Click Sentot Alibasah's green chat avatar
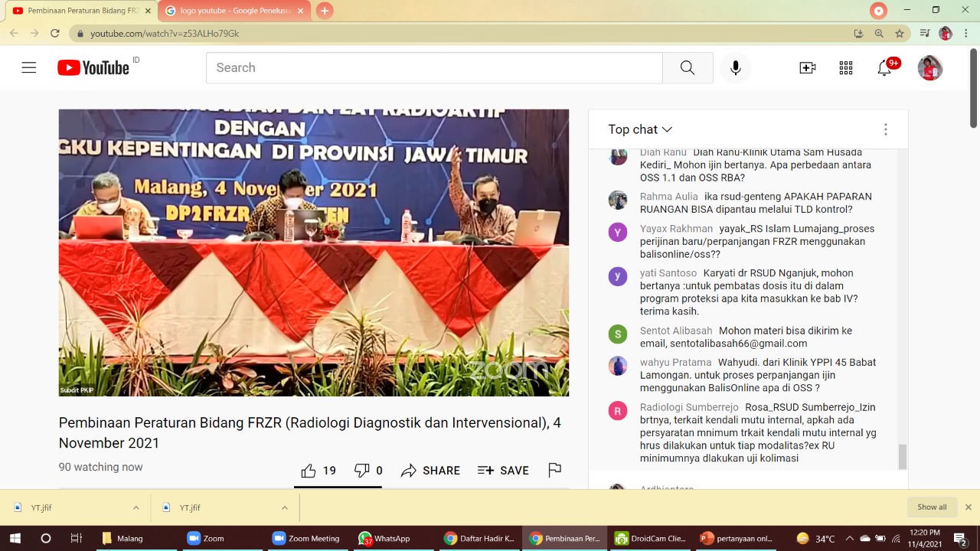Screen dimensions: 980x551 coord(618,334)
